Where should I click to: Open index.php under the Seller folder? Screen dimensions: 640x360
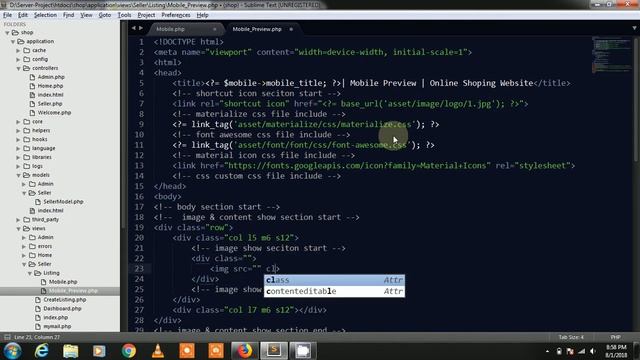coord(56,318)
